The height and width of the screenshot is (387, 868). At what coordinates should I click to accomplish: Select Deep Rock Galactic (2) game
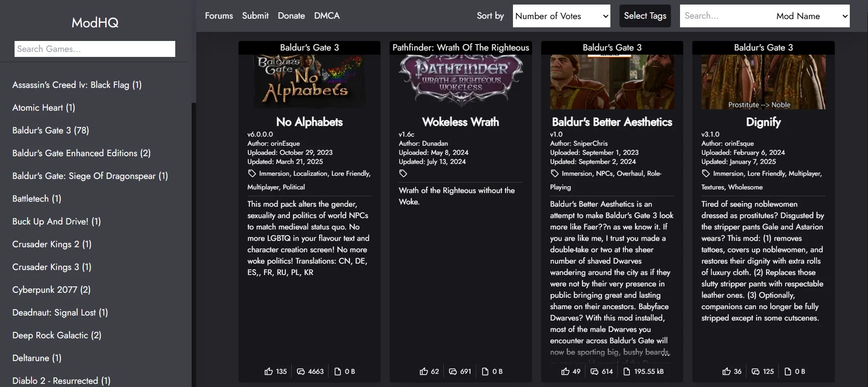coord(57,335)
